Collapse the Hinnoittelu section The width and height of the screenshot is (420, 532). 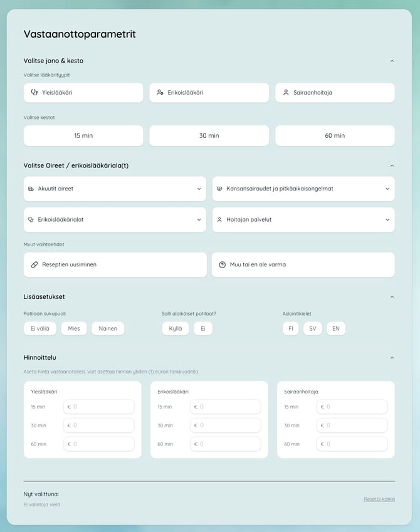click(x=392, y=358)
